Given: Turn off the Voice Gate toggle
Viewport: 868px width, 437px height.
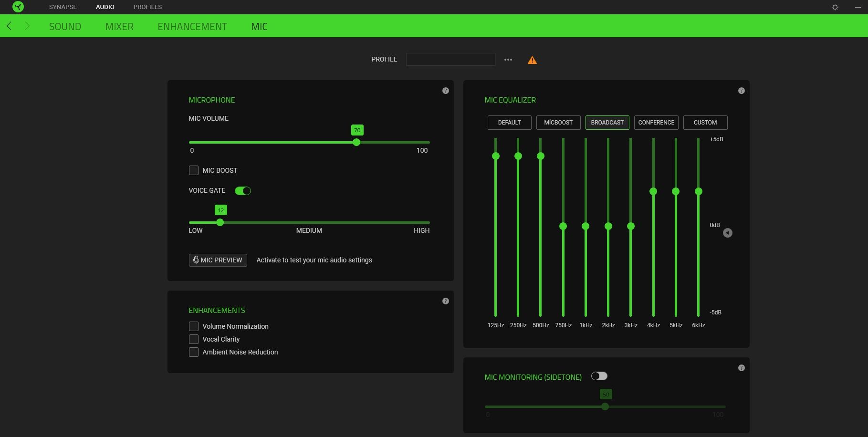Looking at the screenshot, I should (243, 191).
